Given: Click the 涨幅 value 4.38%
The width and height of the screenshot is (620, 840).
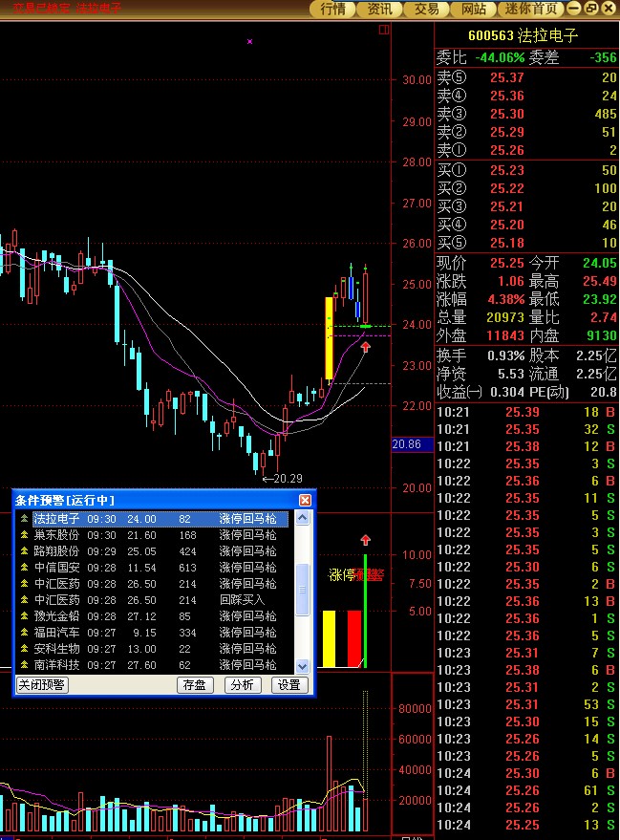Looking at the screenshot, I should click(x=505, y=299).
